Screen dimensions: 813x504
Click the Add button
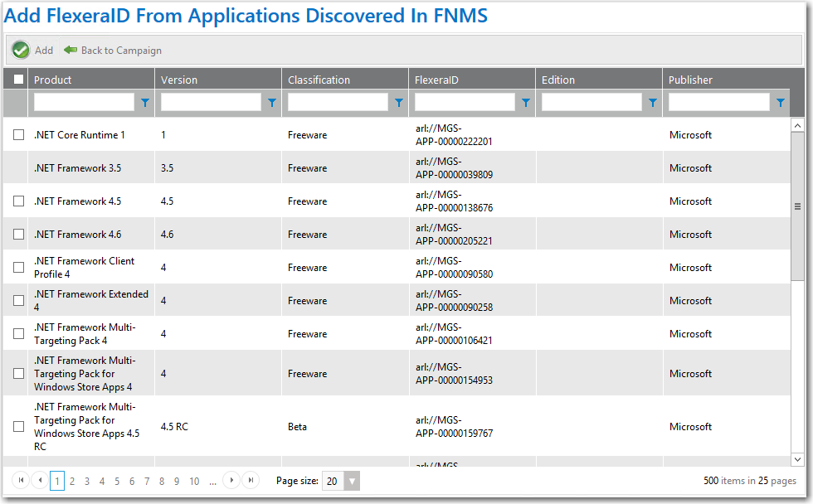[x=32, y=50]
